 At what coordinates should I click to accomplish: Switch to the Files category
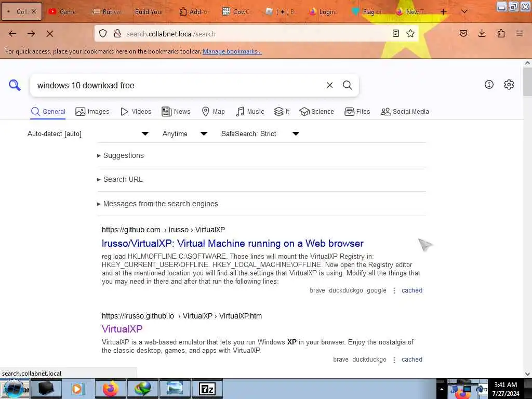pyautogui.click(x=357, y=112)
